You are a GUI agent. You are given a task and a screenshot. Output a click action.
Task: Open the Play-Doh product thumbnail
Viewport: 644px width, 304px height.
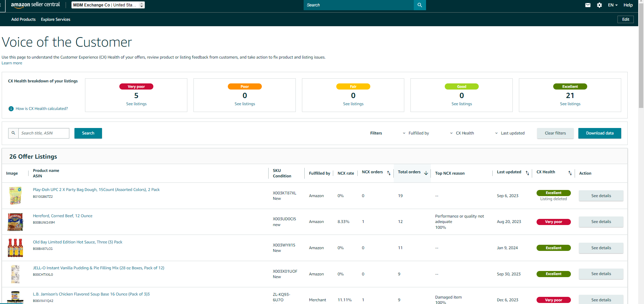tap(15, 196)
